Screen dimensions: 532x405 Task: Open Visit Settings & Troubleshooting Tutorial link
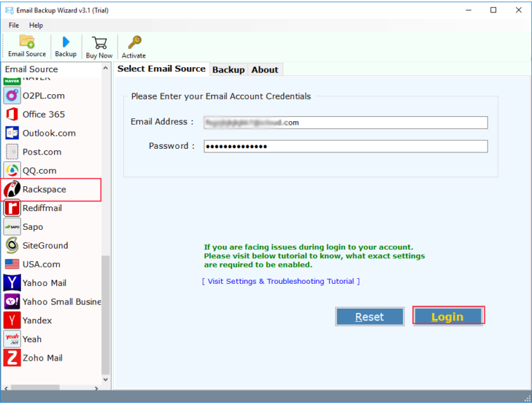(281, 281)
